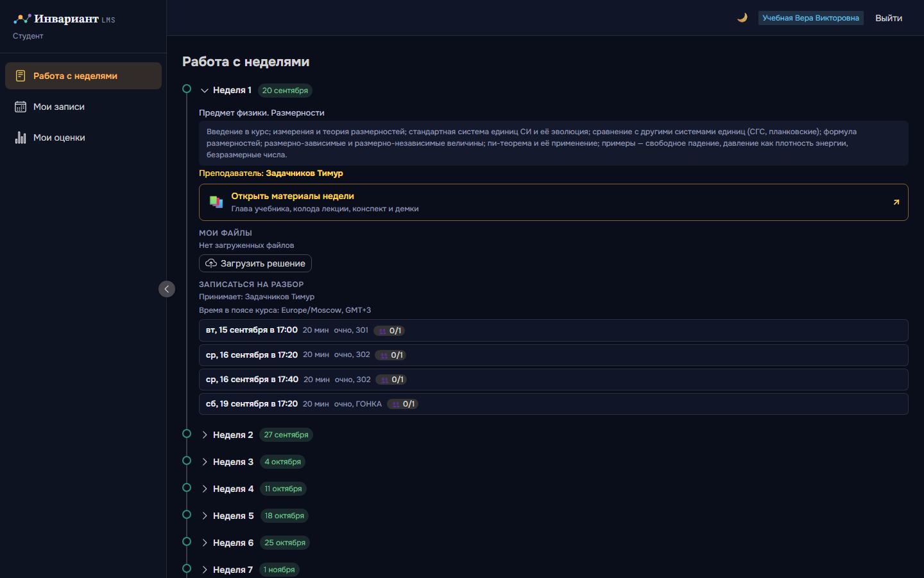Expand Неделя 3 section
The width and height of the screenshot is (924, 578).
point(205,462)
